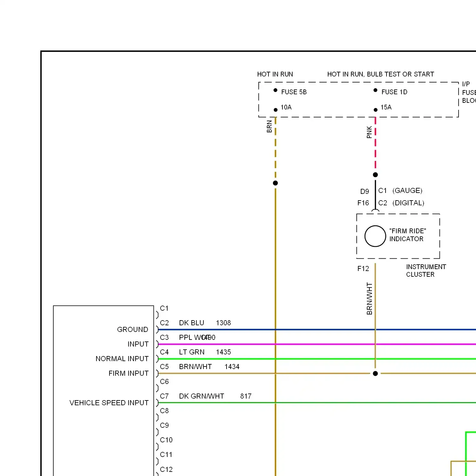This screenshot has height=476, width=476.
Task: Select the "FUSE 1D" label
Action: click(x=394, y=92)
